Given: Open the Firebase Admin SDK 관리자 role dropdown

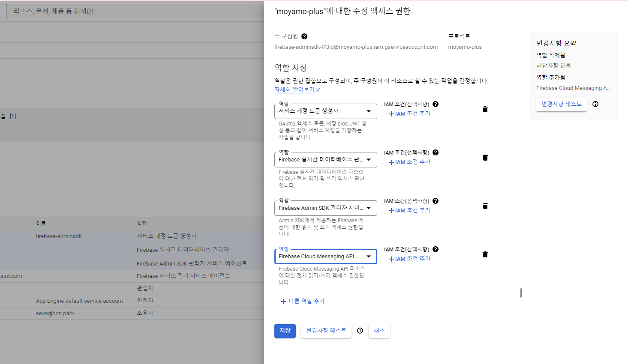Looking at the screenshot, I should (x=326, y=208).
